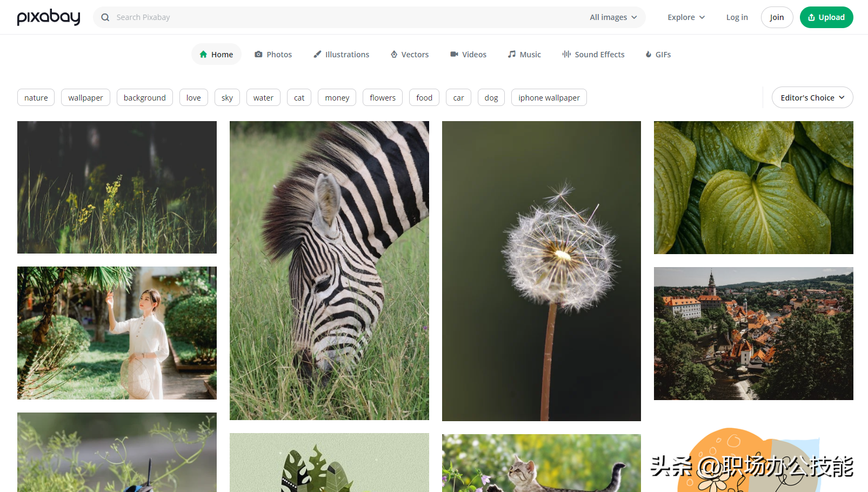Click the Log in link

click(737, 17)
